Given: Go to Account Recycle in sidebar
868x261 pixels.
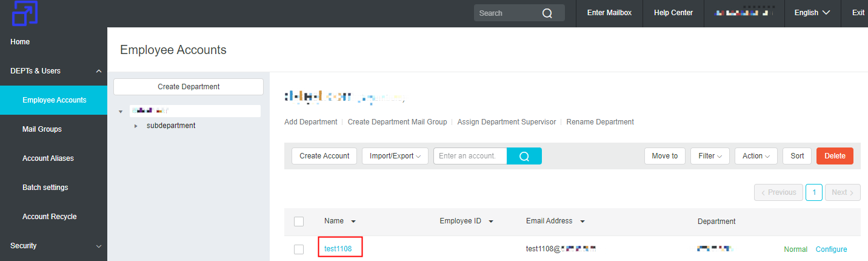Looking at the screenshot, I should (x=49, y=217).
